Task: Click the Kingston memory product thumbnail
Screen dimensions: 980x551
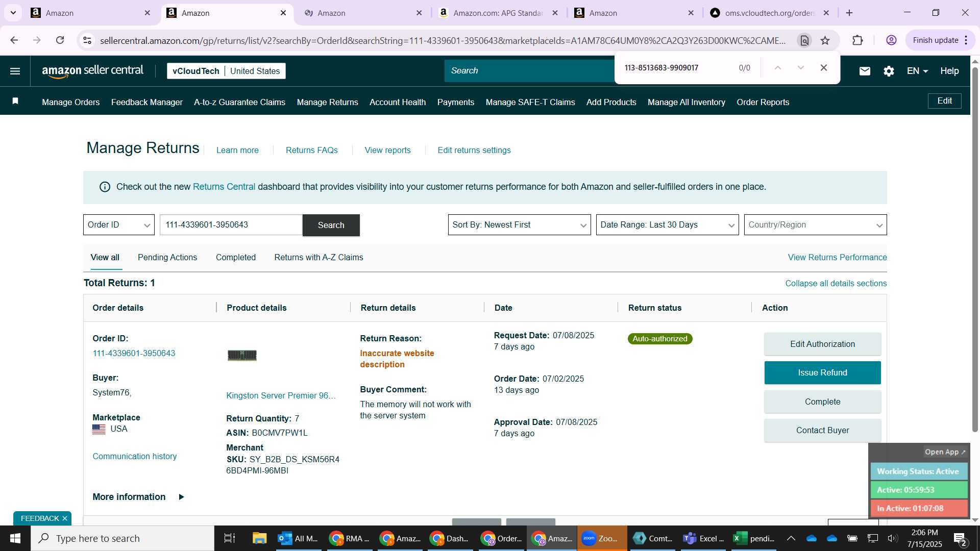Action: click(242, 355)
